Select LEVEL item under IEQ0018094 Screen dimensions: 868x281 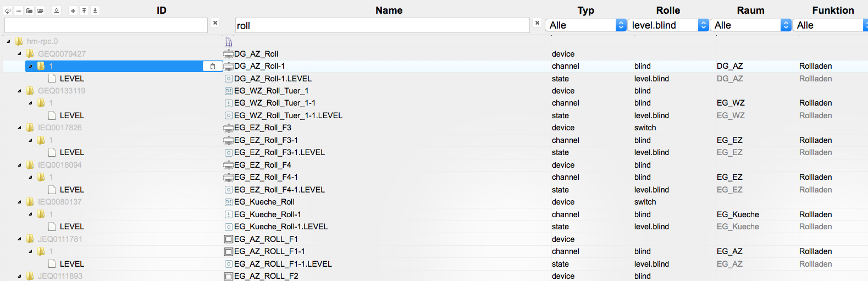tap(71, 190)
